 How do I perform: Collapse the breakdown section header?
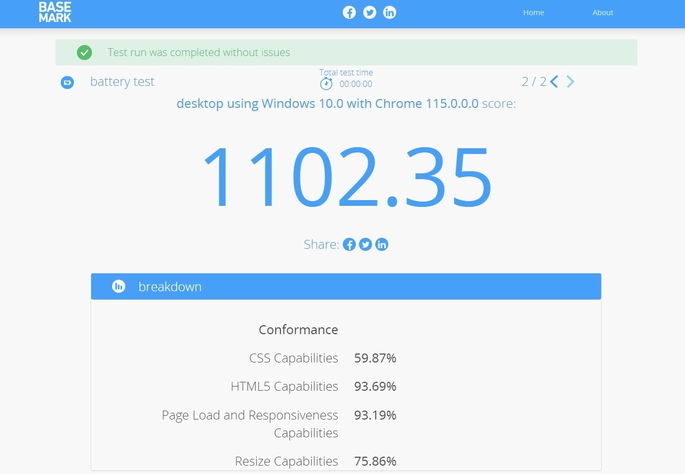click(x=345, y=287)
